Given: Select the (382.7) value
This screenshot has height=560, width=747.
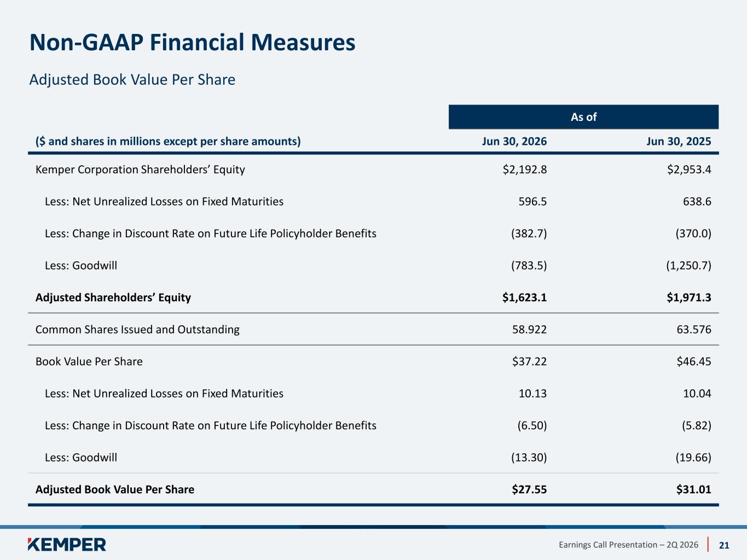Looking at the screenshot, I should pyautogui.click(x=529, y=234).
